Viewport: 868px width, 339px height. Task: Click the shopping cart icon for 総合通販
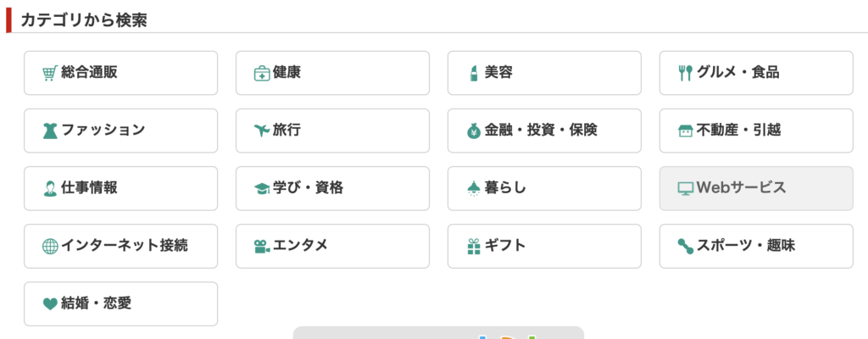[x=50, y=74]
